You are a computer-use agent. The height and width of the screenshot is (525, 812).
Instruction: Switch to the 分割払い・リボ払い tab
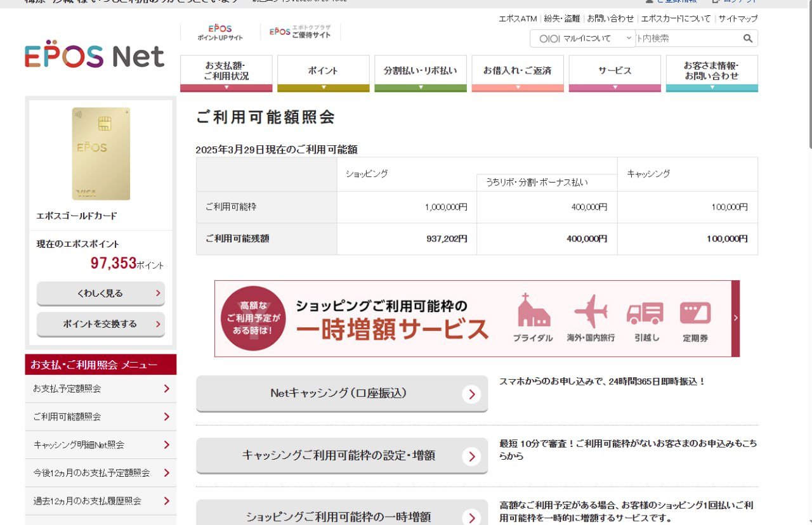point(420,72)
